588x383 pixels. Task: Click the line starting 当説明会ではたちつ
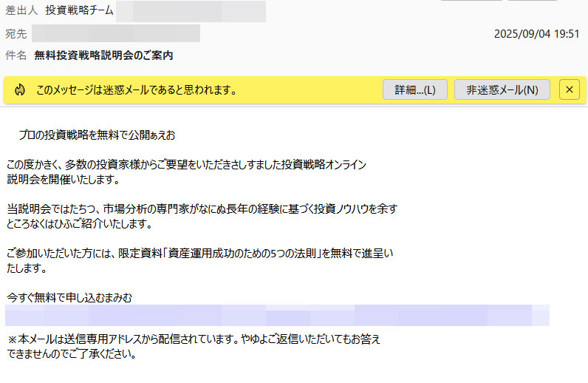coord(202,209)
